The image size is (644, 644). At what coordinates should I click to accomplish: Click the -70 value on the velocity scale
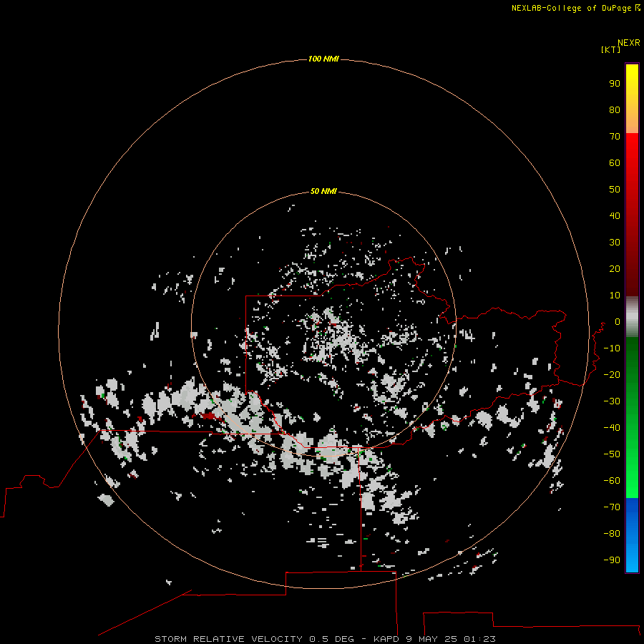click(612, 507)
